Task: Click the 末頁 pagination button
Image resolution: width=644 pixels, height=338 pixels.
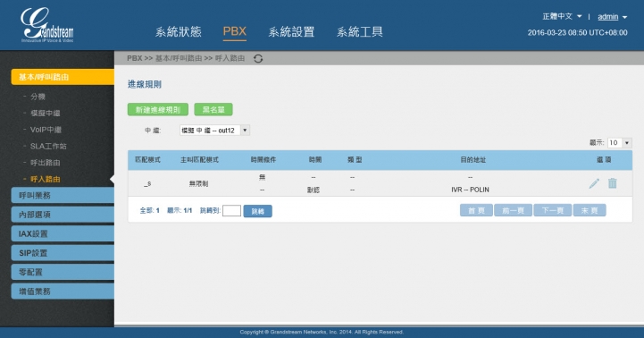Action: click(x=590, y=210)
